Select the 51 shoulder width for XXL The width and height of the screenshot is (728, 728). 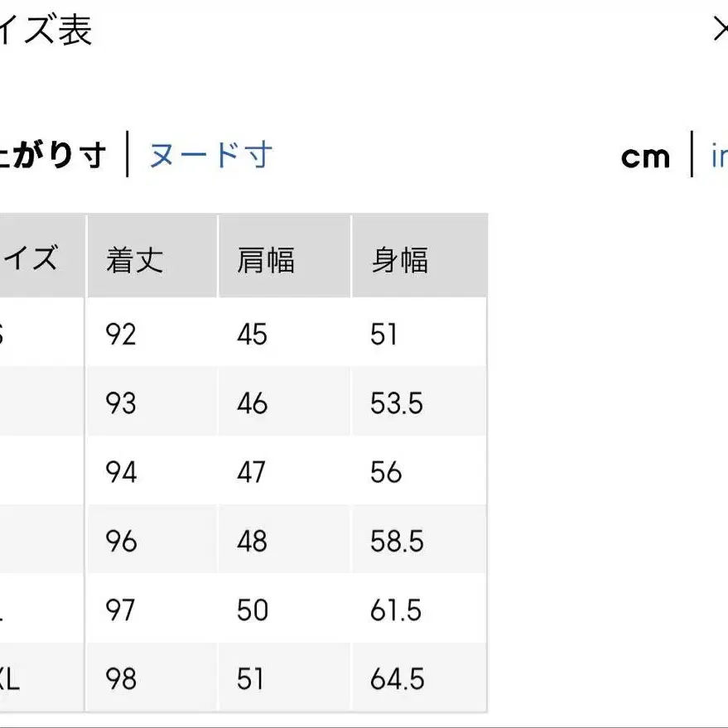251,679
